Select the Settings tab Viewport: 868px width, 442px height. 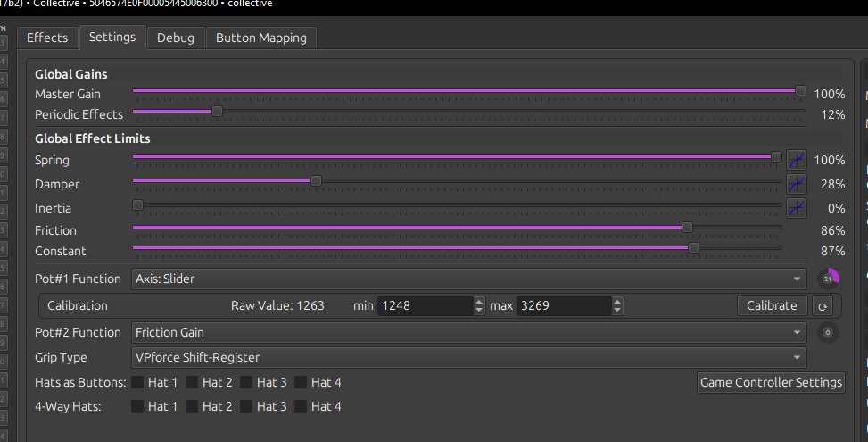pyautogui.click(x=112, y=38)
